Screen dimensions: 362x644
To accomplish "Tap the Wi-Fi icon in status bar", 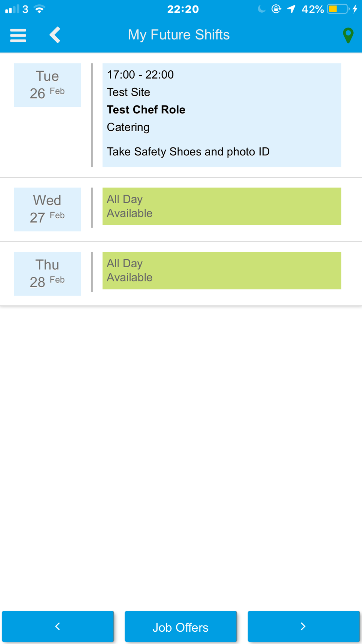I will pyautogui.click(x=39, y=9).
